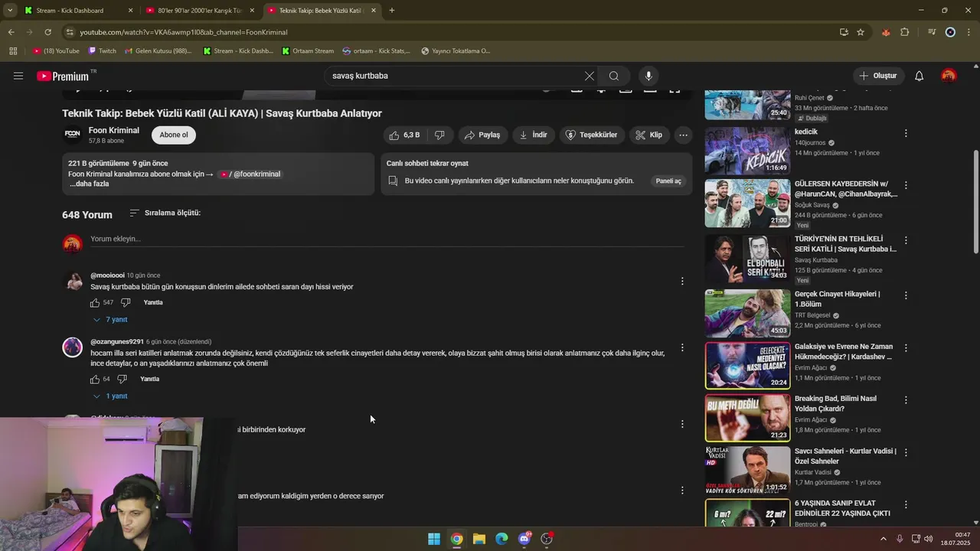Open Breaking Bad, Bilimi Nasıl video title
The height and width of the screenshot is (551, 980).
835,403
